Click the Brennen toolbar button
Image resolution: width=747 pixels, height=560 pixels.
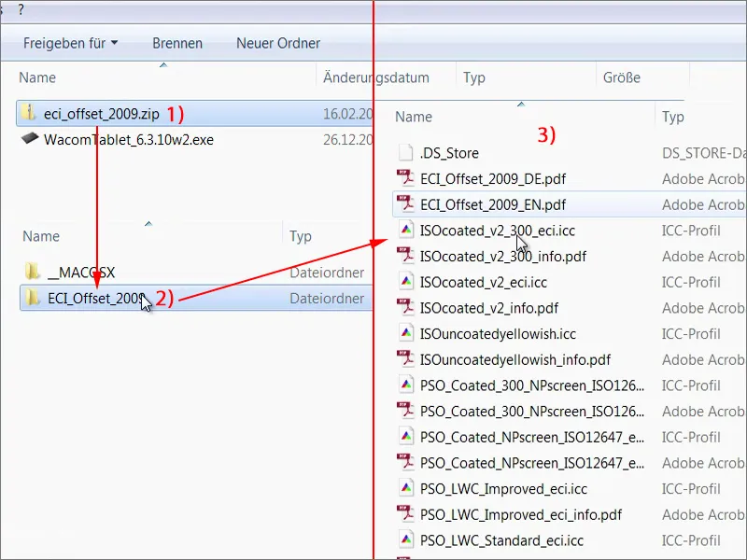177,43
